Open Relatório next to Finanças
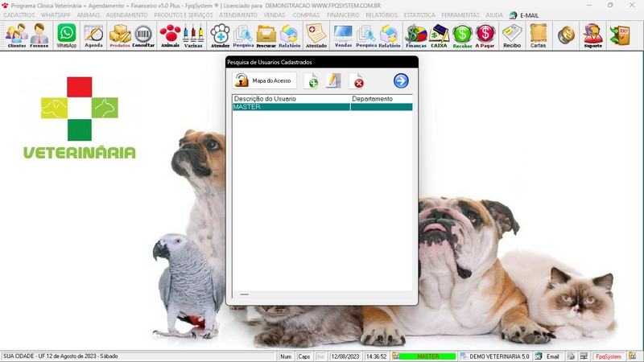The width and height of the screenshot is (644, 362). click(390, 35)
